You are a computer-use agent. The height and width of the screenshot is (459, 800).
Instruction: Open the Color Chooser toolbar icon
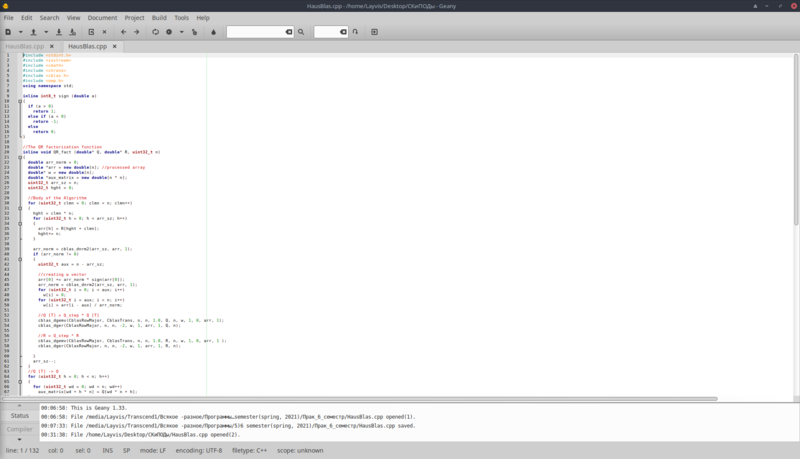[214, 32]
